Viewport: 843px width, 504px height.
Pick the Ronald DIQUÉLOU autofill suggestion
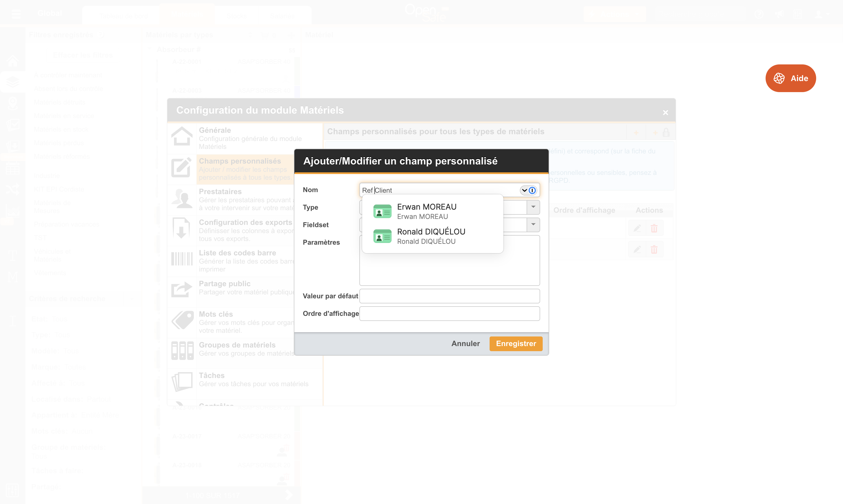(x=433, y=236)
